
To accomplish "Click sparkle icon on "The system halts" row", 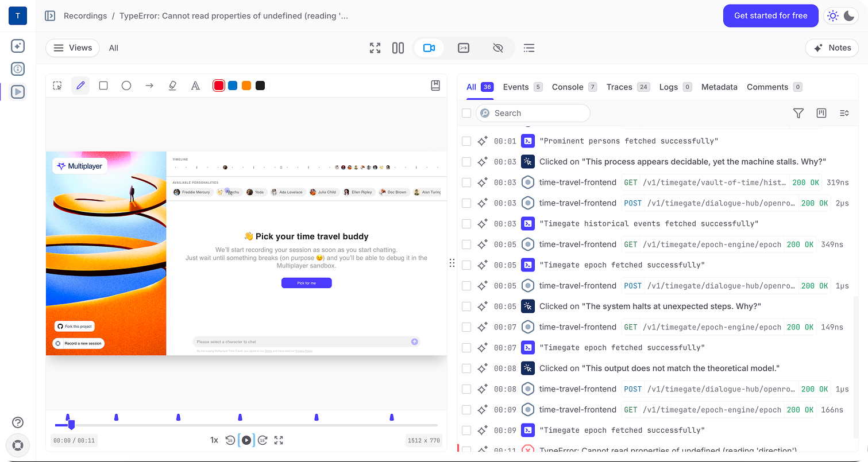I will (483, 306).
